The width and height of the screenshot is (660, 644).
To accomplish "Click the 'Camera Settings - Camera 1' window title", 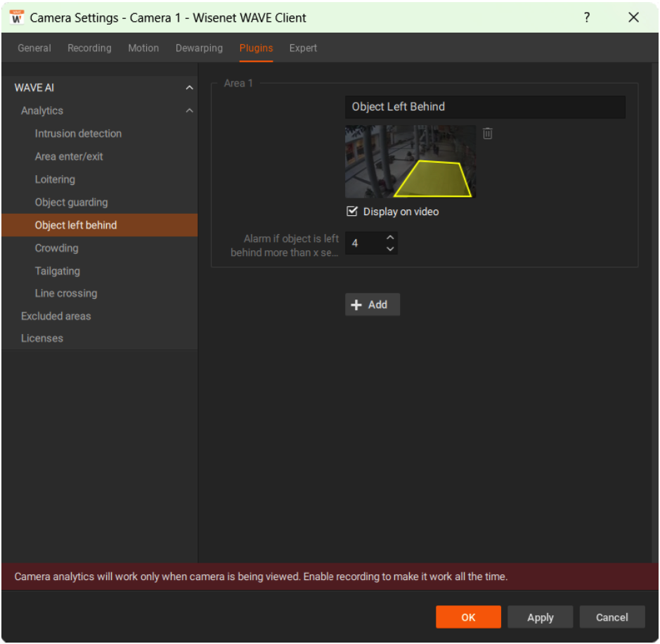I will coord(168,18).
